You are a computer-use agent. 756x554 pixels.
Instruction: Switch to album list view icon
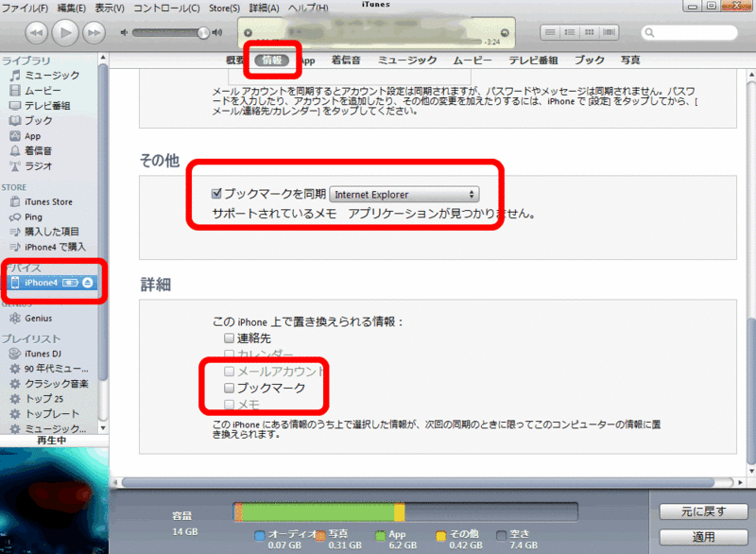tap(570, 32)
